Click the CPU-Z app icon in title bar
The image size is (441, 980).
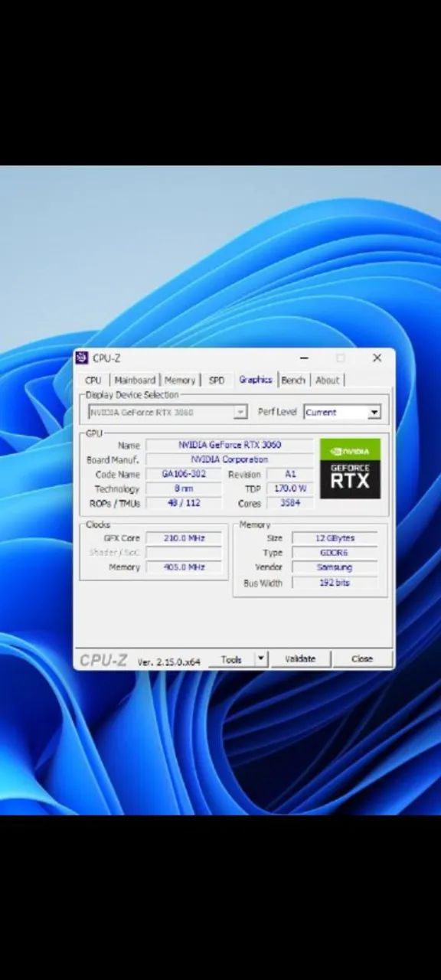coord(82,358)
